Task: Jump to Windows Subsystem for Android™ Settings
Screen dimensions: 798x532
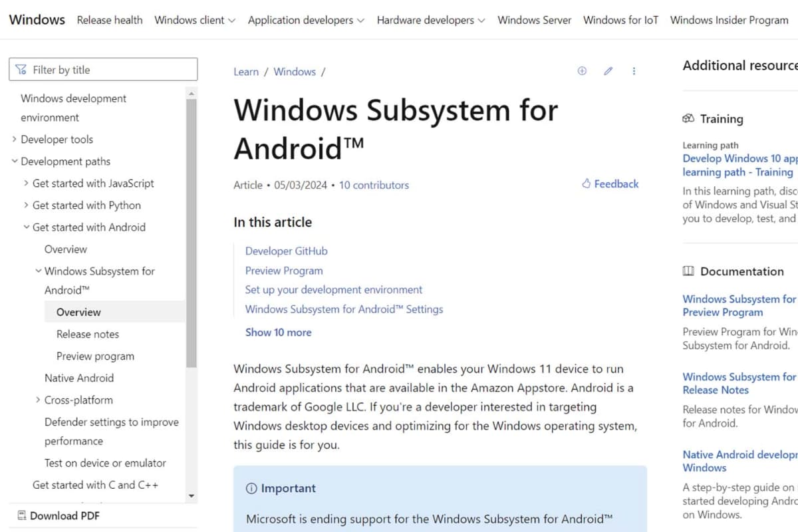Action: click(x=344, y=309)
